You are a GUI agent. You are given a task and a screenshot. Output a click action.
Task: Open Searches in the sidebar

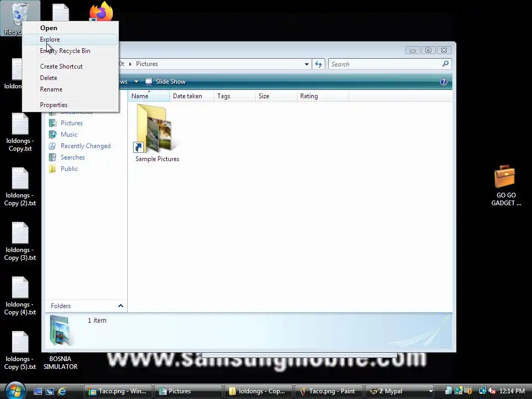point(73,157)
